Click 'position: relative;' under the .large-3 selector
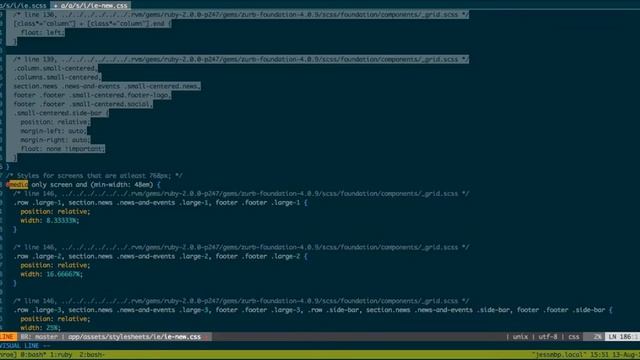 [55, 319]
